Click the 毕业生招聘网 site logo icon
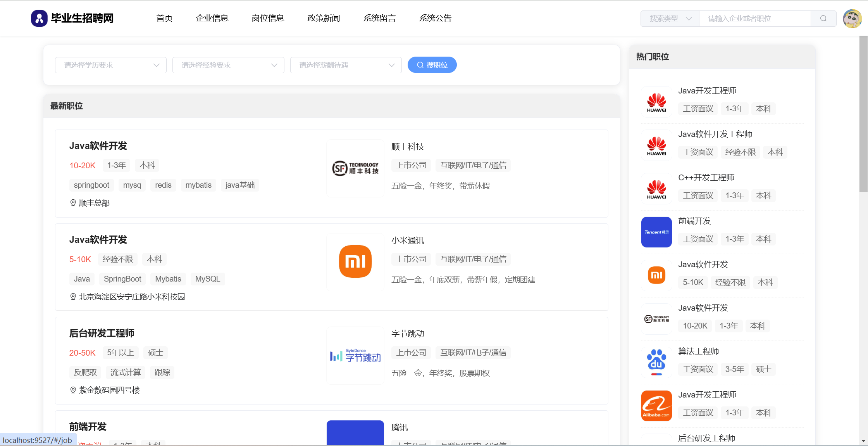 point(39,18)
